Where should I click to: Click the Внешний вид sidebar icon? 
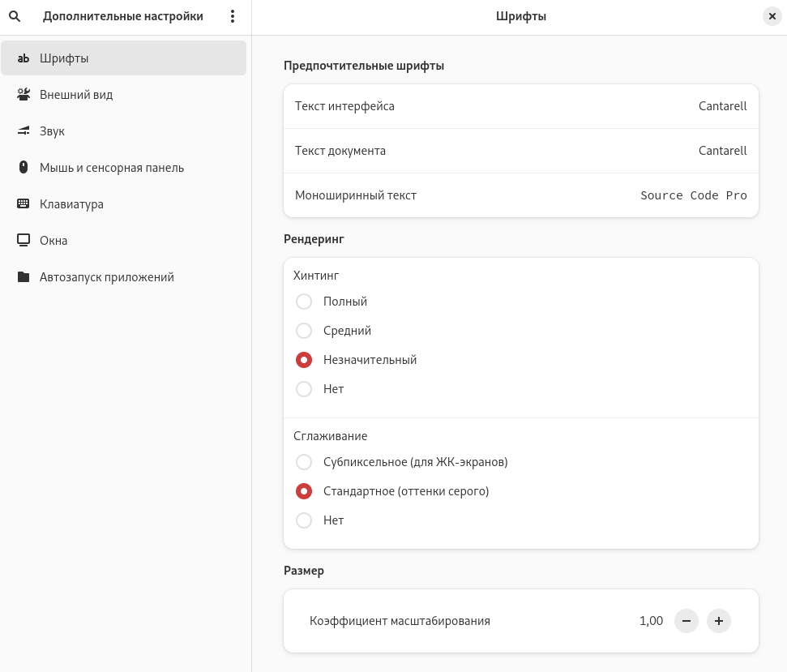coord(24,95)
